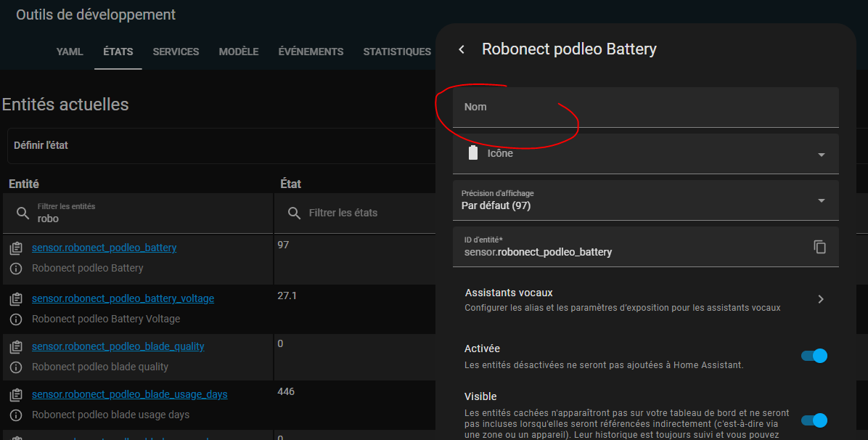
Task: Open the sensor.robonect_podleo_blade_usage_days link
Action: coord(129,394)
